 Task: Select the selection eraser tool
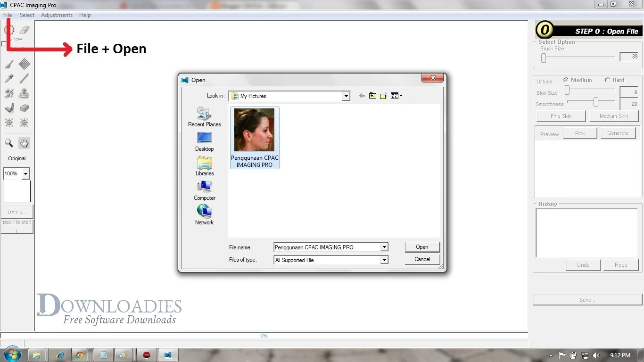point(24,30)
